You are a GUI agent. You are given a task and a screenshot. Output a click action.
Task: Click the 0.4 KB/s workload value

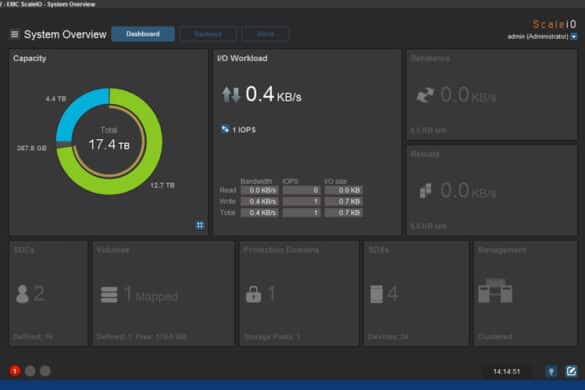coord(273,94)
